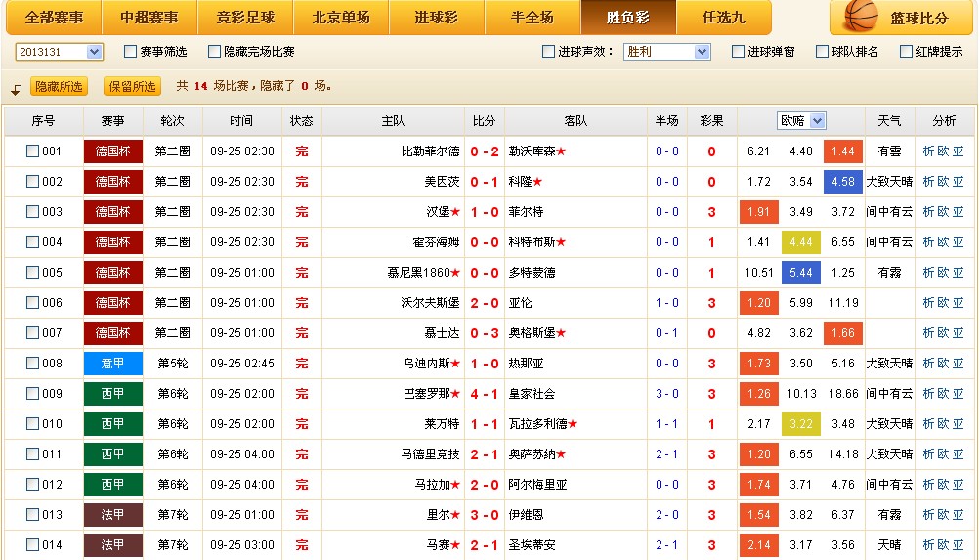Open the 任选九 tab
This screenshot has height=560, width=980.
(x=723, y=18)
